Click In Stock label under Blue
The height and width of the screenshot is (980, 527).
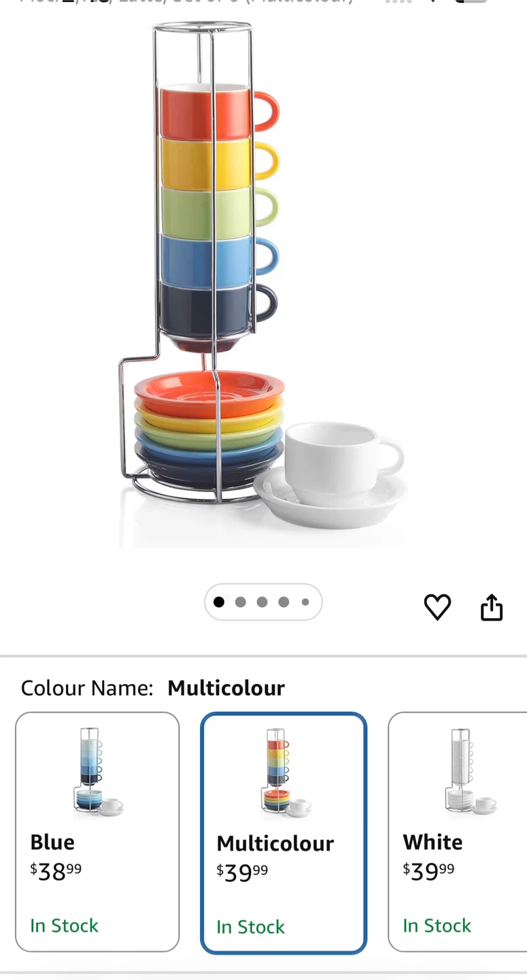pyautogui.click(x=65, y=926)
